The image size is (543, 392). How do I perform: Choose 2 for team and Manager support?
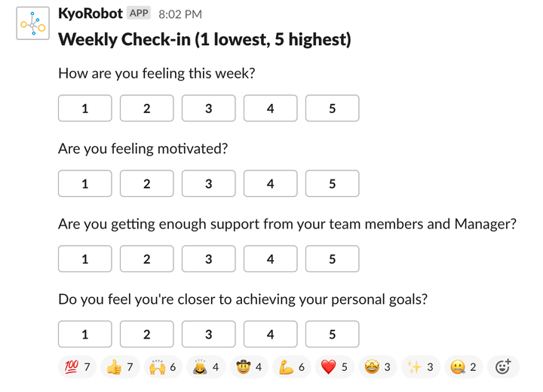click(146, 259)
